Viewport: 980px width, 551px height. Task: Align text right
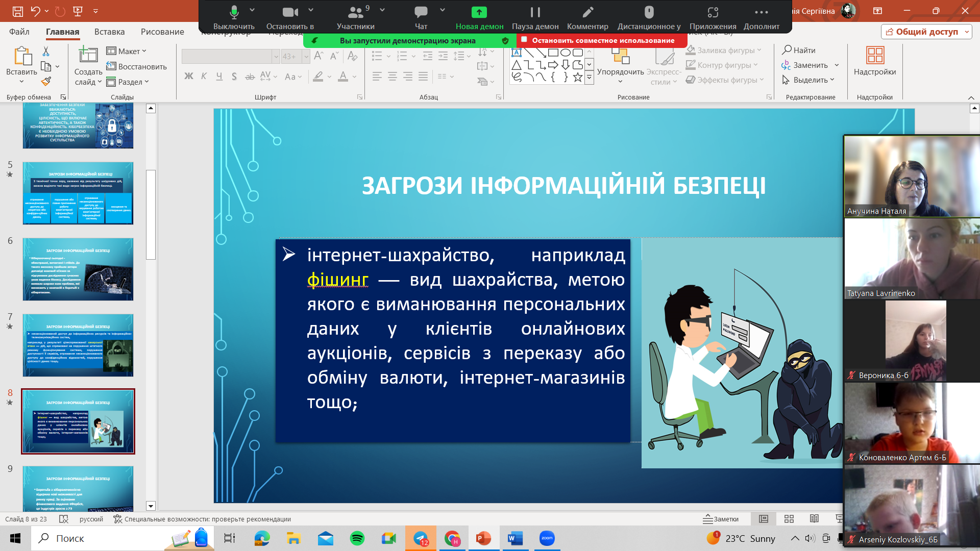[x=408, y=77]
